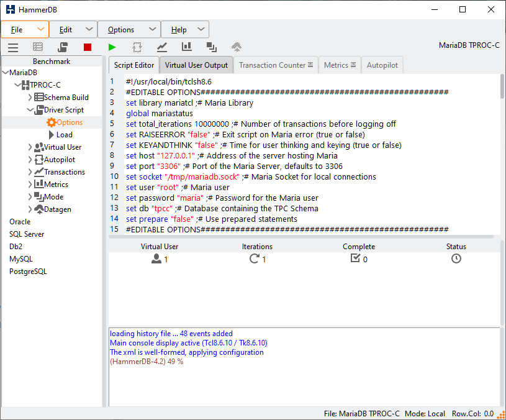Screen dimensions: 506x420
Task: Open the Edit menu
Action: pyautogui.click(x=73, y=30)
